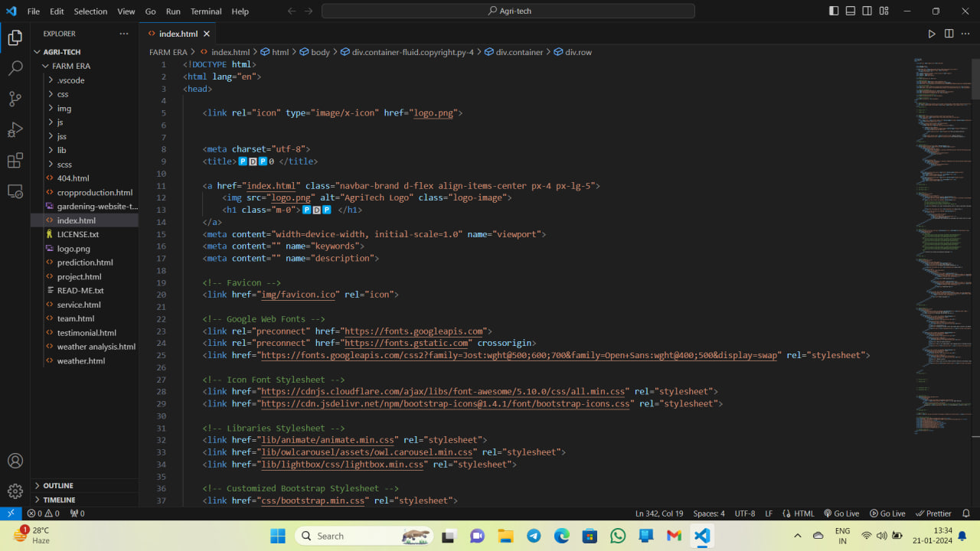Open problems errors and warnings indicator
This screenshot has width=980, height=551.
[43, 514]
